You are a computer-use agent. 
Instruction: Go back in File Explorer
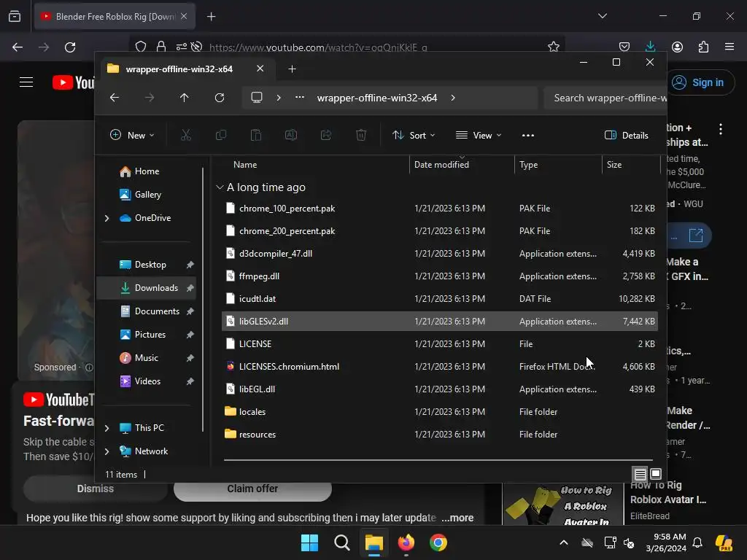tap(115, 98)
